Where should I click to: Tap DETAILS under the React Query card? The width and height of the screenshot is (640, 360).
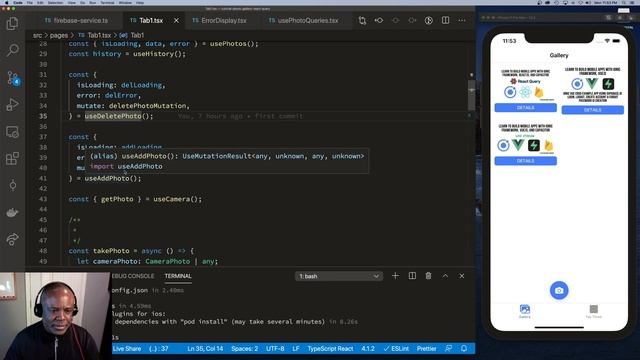pyautogui.click(x=525, y=108)
